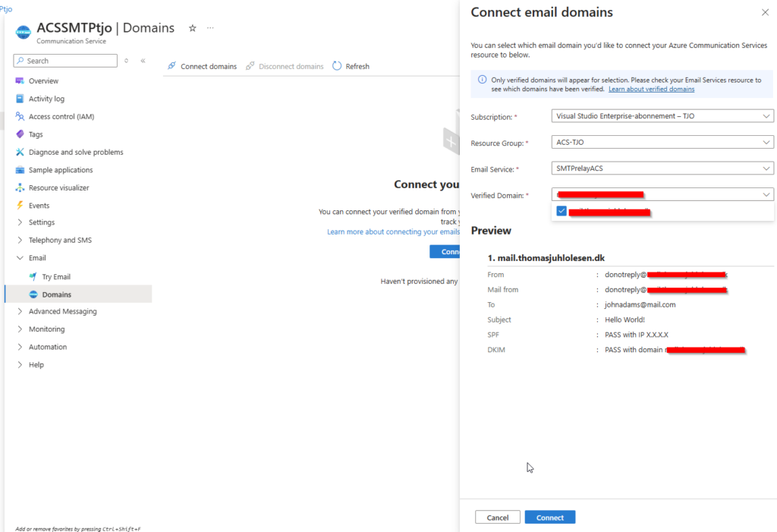777x532 pixels.
Task: Select Tags in the sidebar
Action: (x=36, y=134)
